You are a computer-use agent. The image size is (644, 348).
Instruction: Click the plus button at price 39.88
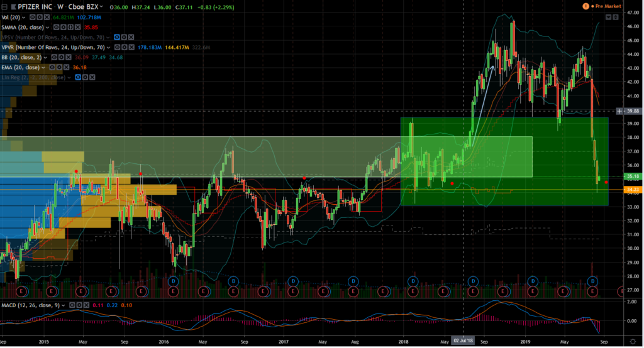pos(619,111)
